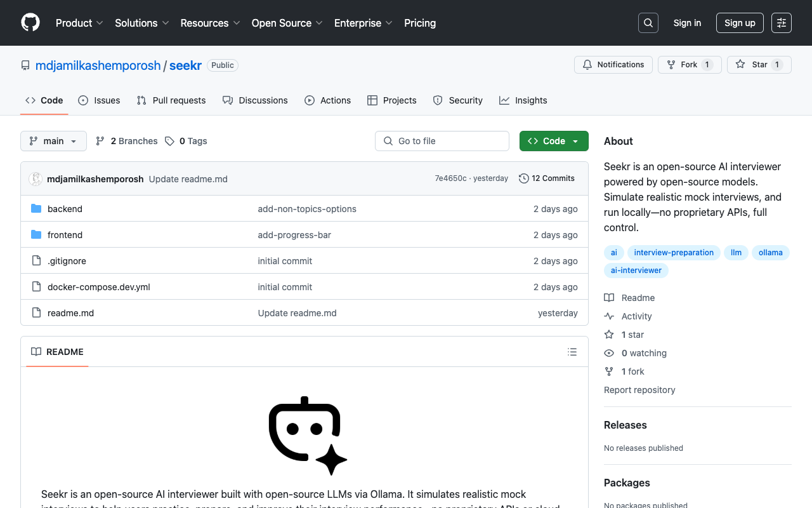The image size is (812, 508).
Task: Open the ai topic tag
Action: 614,253
